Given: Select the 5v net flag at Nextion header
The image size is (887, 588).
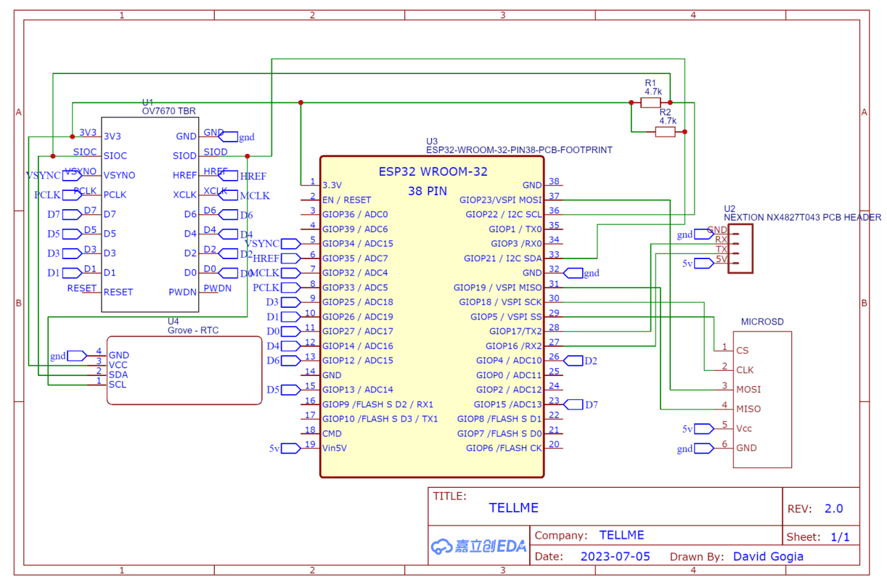Looking at the screenshot, I should coord(704,264).
